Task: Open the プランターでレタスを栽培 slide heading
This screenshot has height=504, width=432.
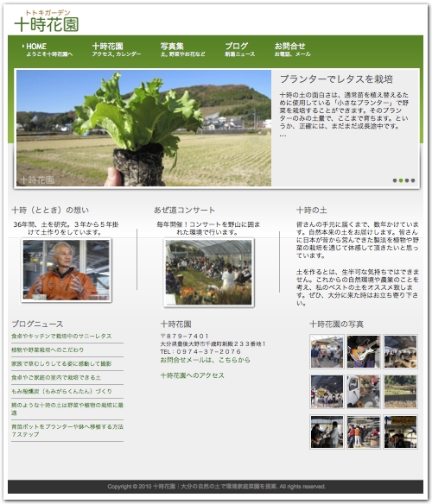Action: (x=336, y=79)
